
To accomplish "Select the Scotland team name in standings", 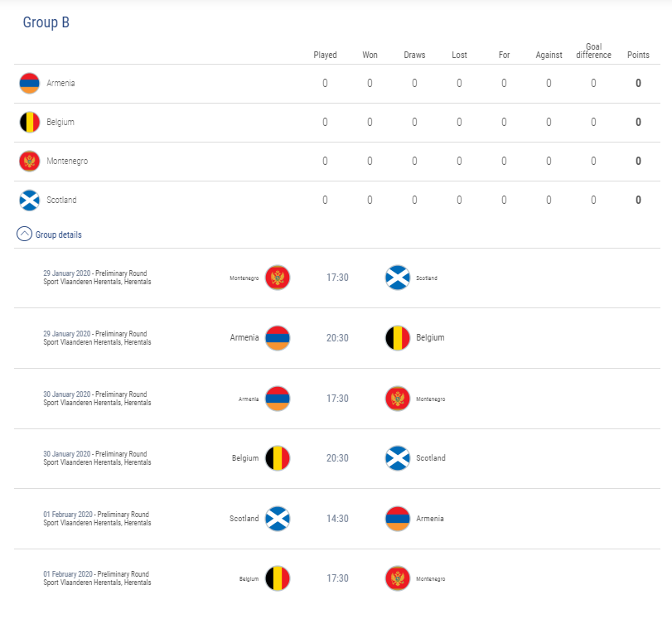I will point(61,201).
